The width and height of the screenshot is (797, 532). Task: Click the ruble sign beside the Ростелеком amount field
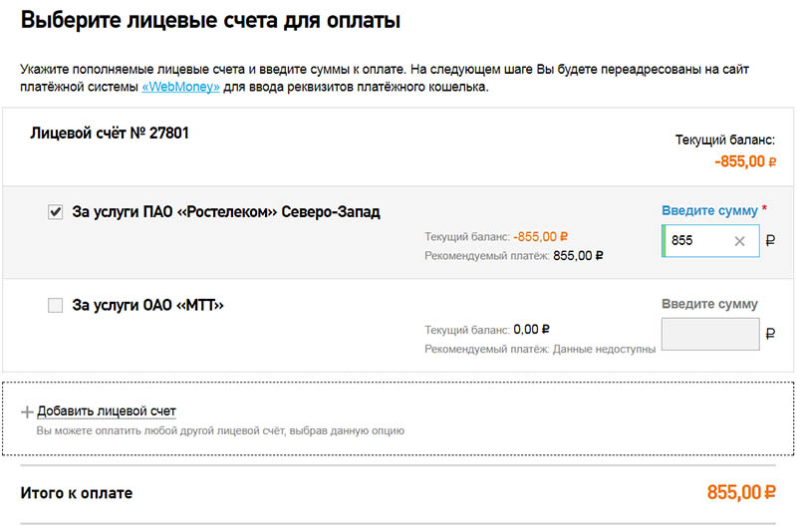click(770, 240)
